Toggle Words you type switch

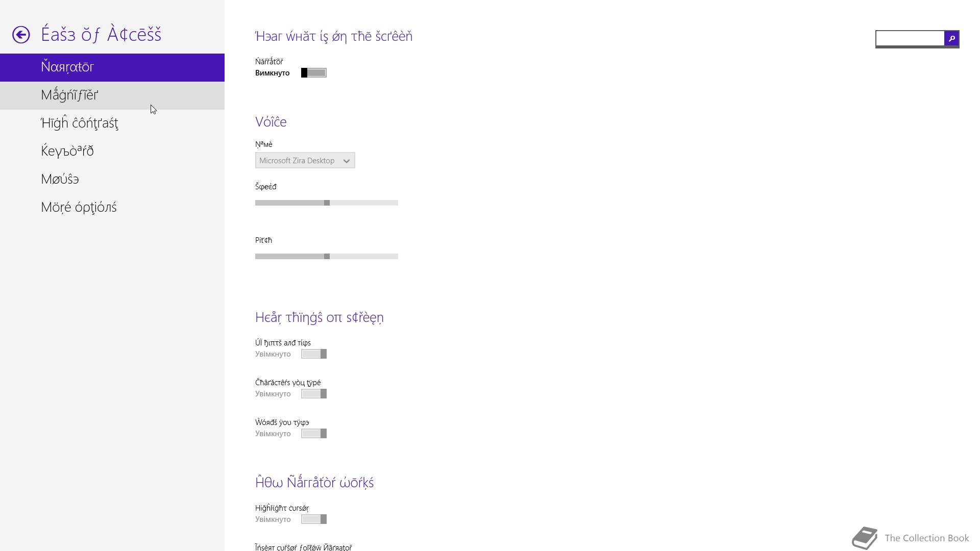tap(314, 434)
